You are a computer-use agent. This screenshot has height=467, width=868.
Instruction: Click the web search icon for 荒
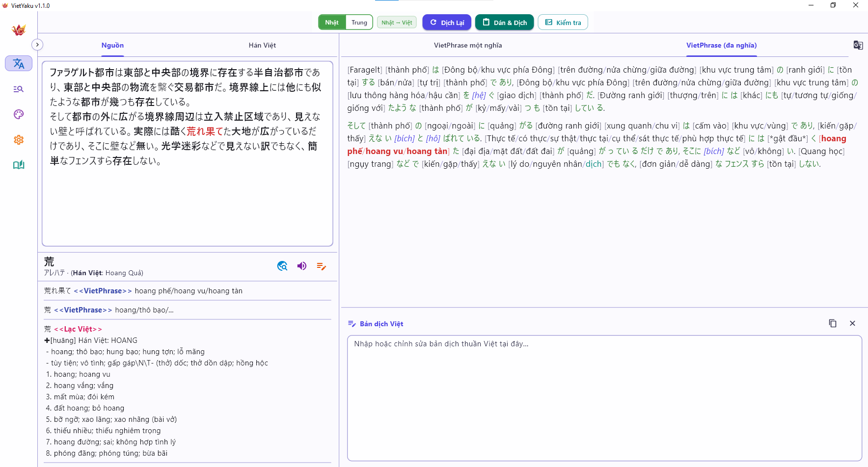click(x=282, y=266)
